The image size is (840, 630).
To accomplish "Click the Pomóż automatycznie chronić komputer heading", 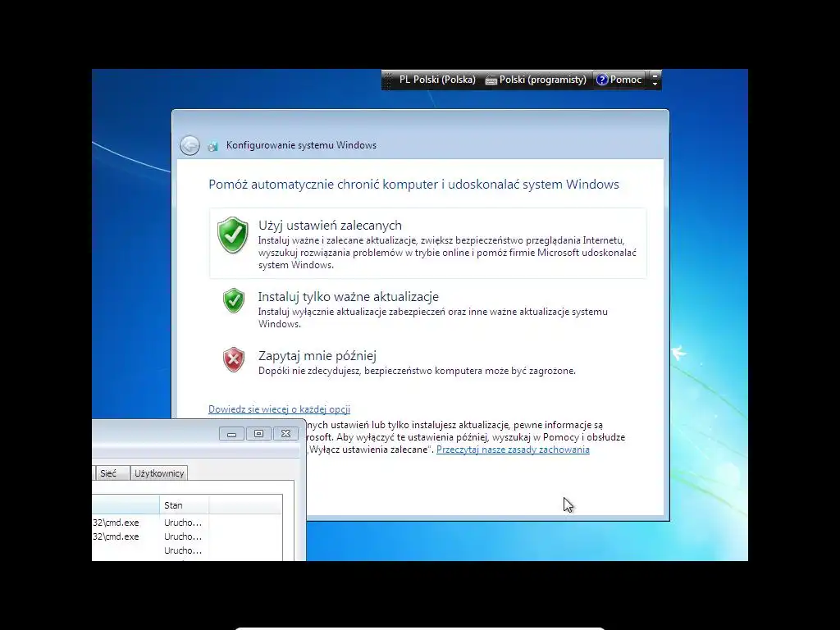I will click(413, 185).
